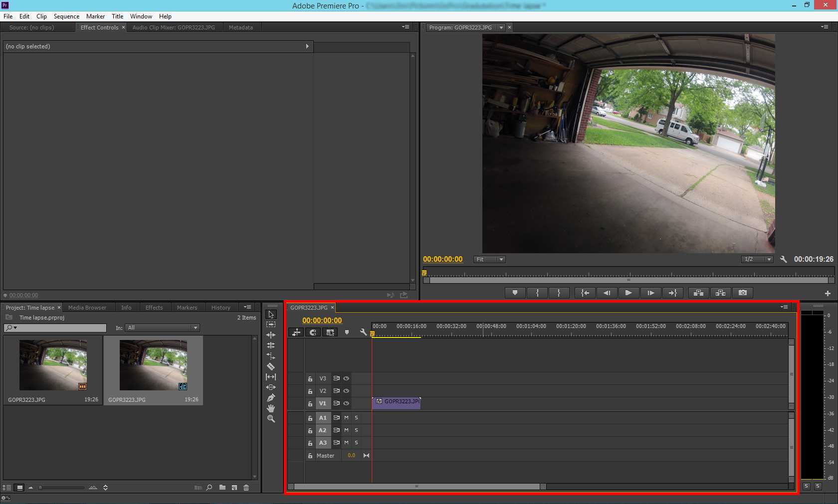Viewport: 838px width, 504px height.
Task: Select the Zoom tool
Action: click(x=271, y=419)
